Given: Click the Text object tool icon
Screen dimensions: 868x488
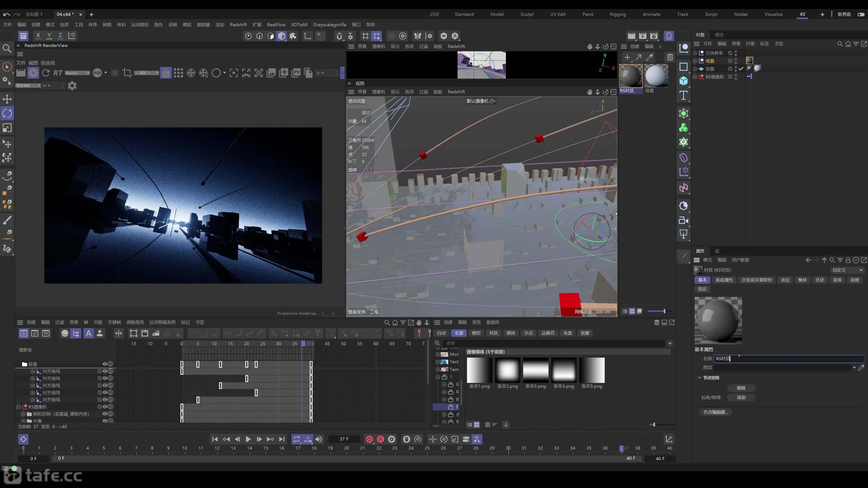Looking at the screenshot, I should coord(683,96).
